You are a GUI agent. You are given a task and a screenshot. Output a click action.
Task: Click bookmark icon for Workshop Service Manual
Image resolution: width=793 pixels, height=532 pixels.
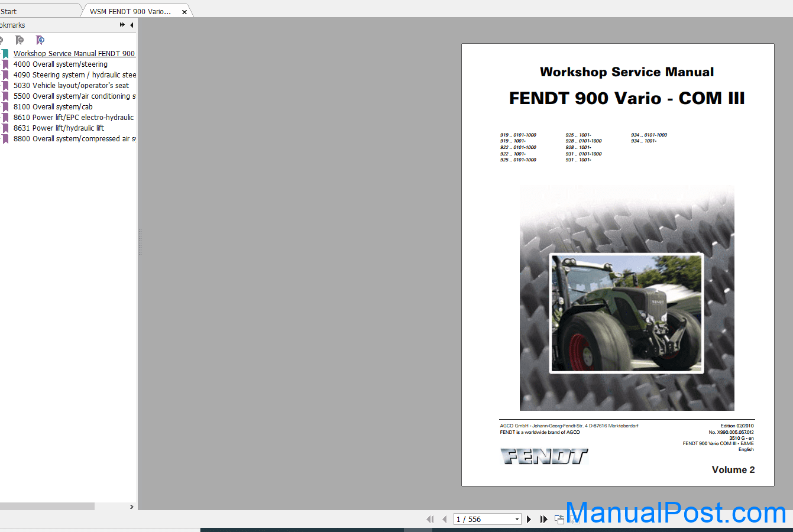5,54
